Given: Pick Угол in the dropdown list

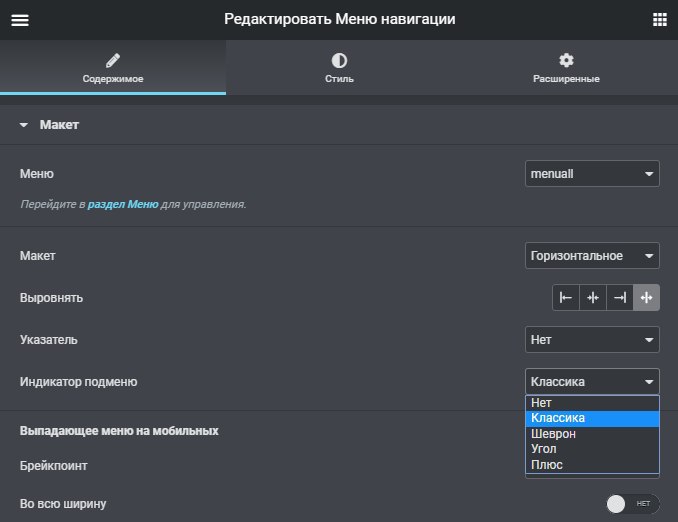Looking at the screenshot, I should pos(592,449).
